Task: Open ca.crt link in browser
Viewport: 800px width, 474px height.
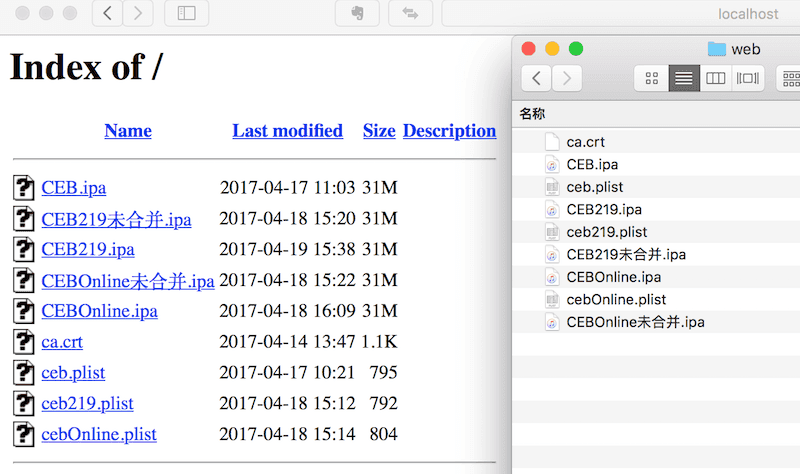Action: (62, 342)
